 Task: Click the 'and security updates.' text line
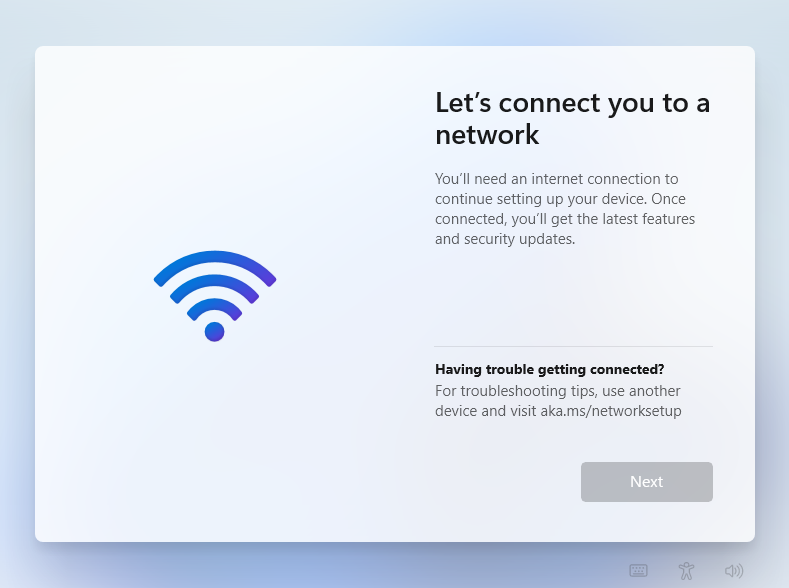click(505, 239)
